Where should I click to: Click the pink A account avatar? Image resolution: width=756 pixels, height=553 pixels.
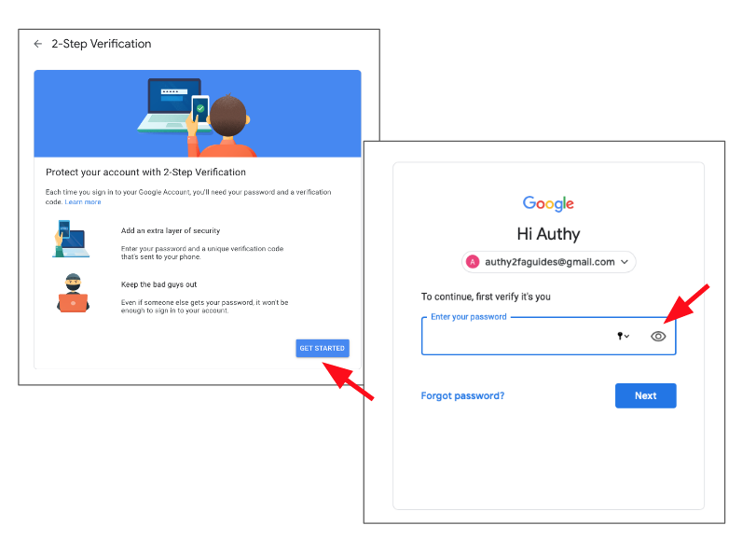(473, 262)
